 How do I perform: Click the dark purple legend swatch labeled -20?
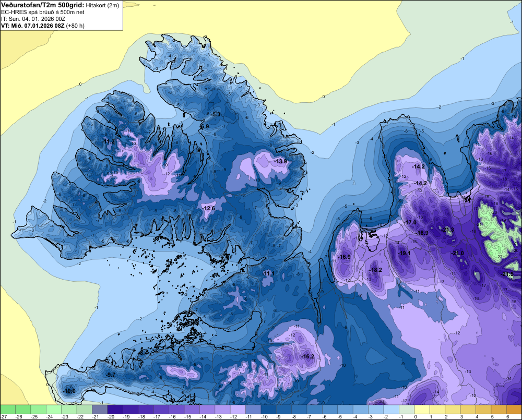tap(115, 410)
